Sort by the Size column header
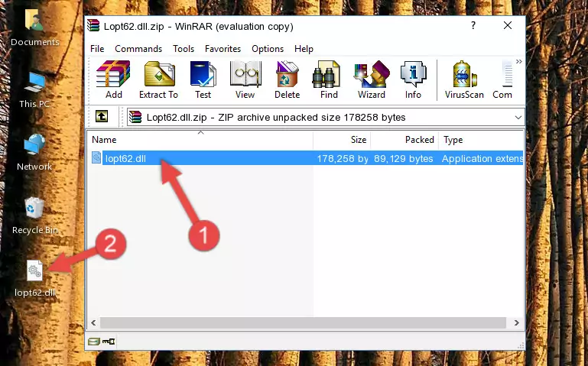The image size is (588, 366). [x=342, y=140]
